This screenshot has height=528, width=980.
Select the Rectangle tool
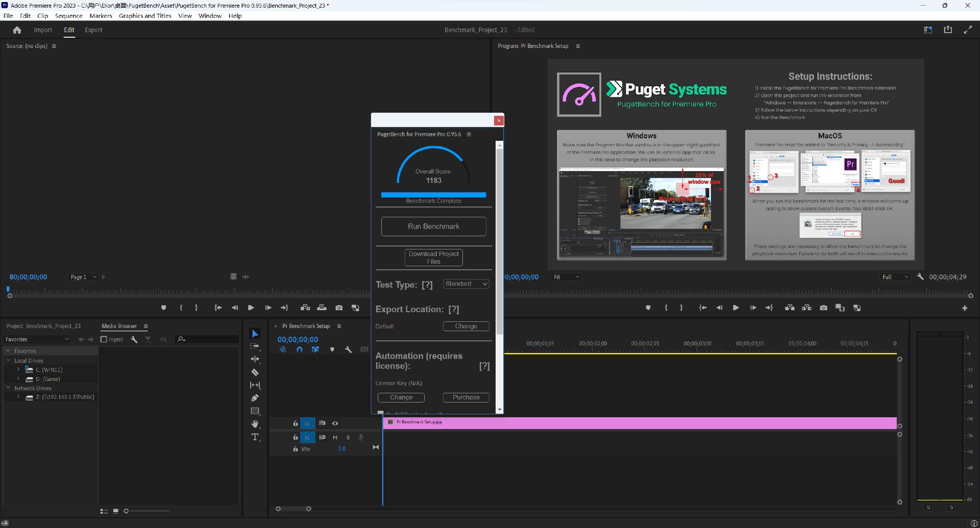pos(255,411)
